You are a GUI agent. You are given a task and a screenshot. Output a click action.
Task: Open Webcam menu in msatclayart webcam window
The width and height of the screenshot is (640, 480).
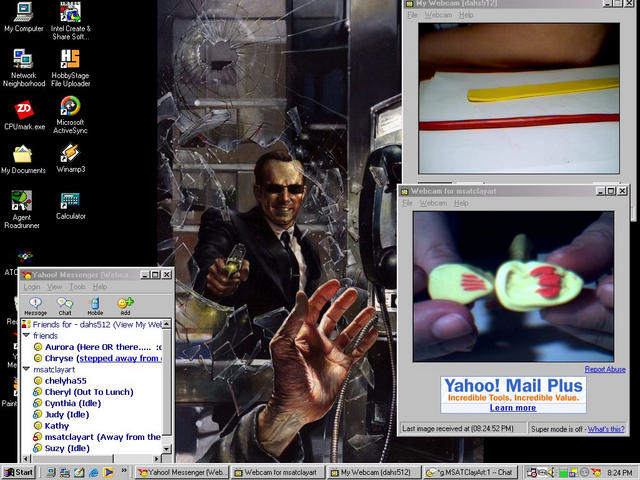tap(433, 203)
